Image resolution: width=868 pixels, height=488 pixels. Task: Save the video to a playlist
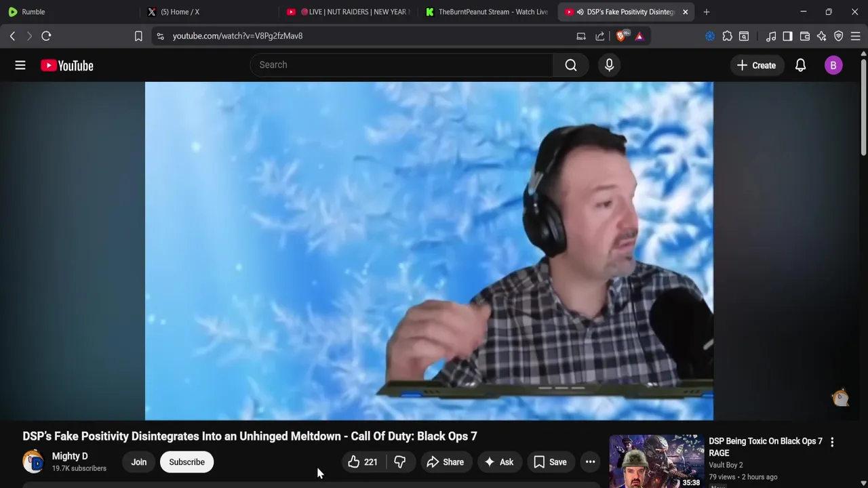(x=550, y=462)
